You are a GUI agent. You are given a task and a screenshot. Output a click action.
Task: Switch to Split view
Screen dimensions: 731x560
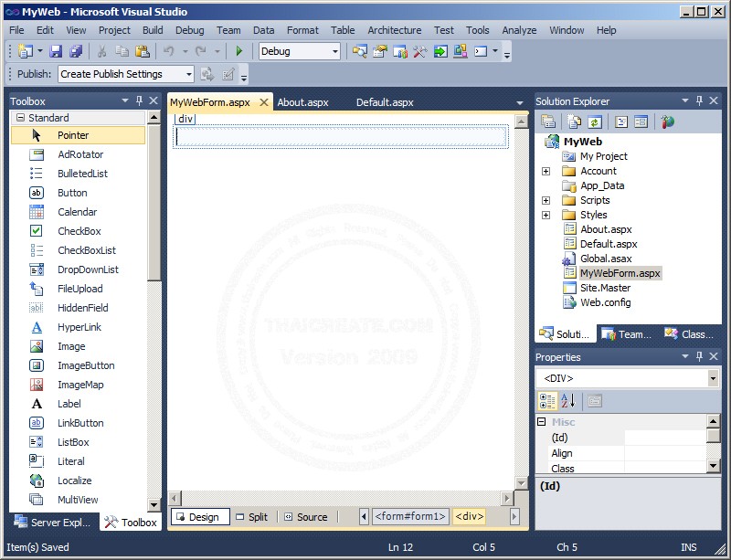[252, 517]
